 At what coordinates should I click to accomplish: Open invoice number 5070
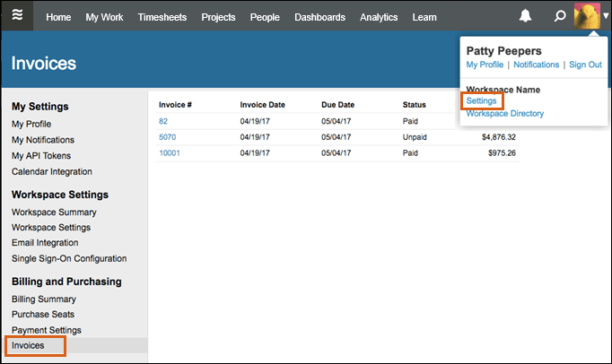point(168,137)
